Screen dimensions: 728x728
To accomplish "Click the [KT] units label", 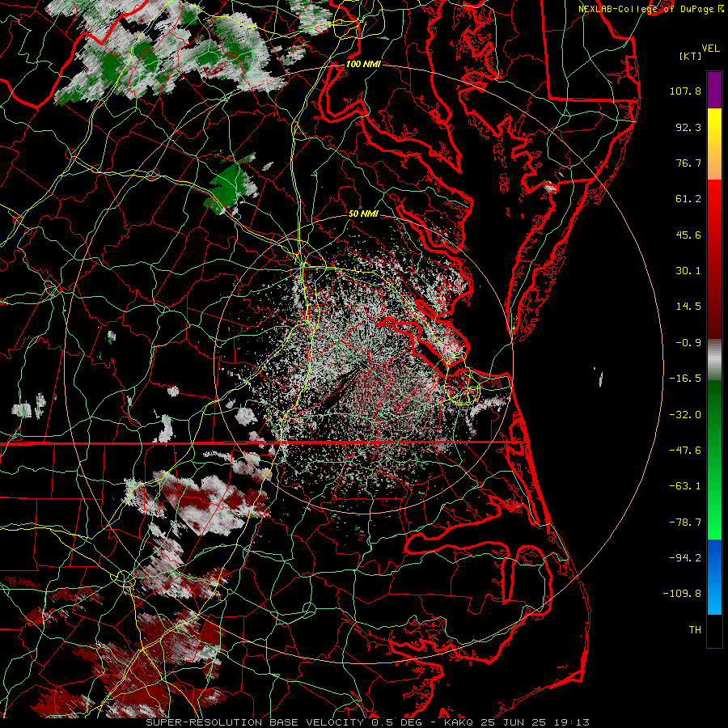I will pyautogui.click(x=690, y=56).
